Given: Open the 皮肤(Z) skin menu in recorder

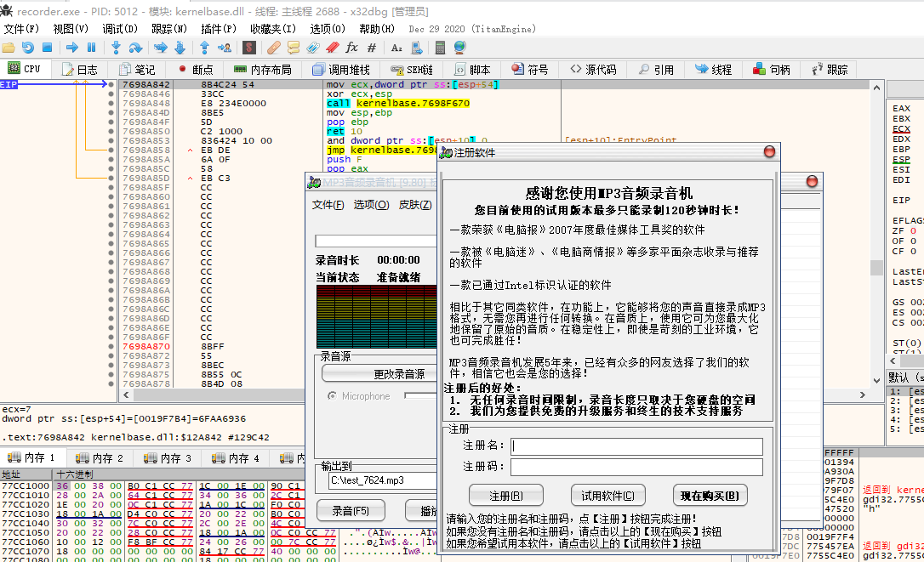Looking at the screenshot, I should 415,205.
